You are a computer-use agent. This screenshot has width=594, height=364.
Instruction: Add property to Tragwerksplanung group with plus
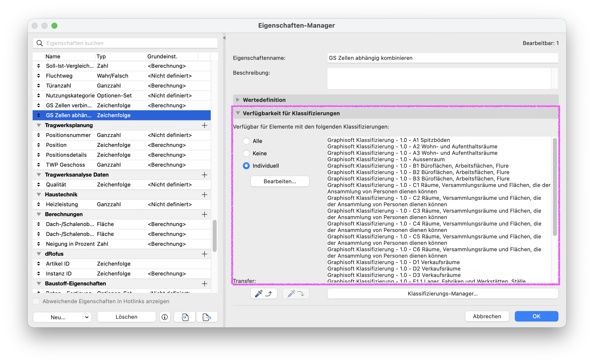pyautogui.click(x=204, y=125)
